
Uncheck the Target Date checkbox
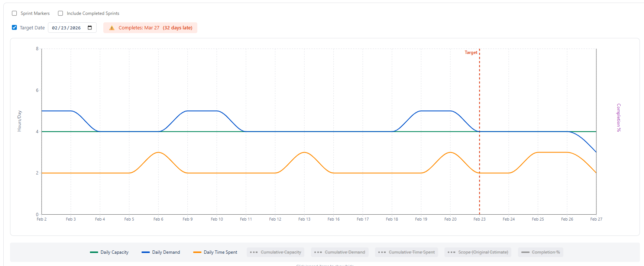click(14, 28)
